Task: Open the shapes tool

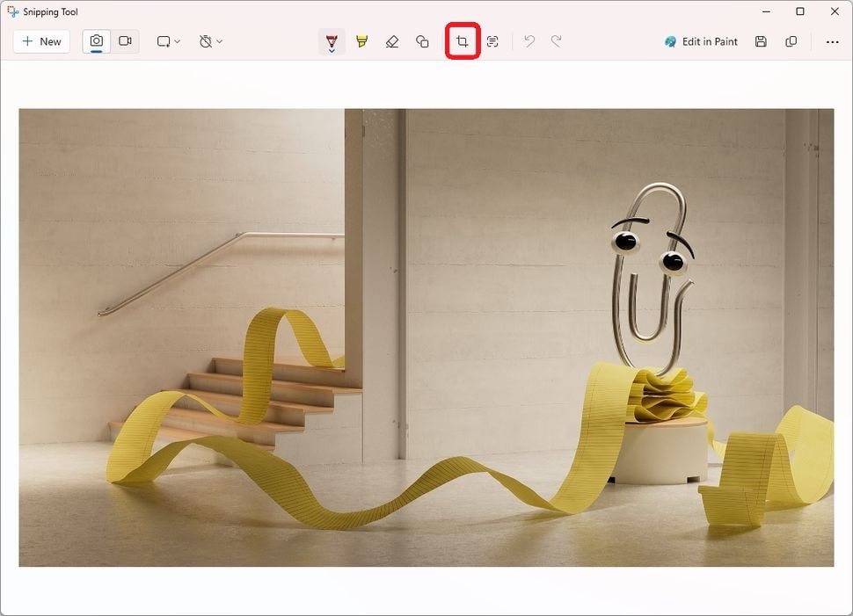Action: (x=422, y=41)
